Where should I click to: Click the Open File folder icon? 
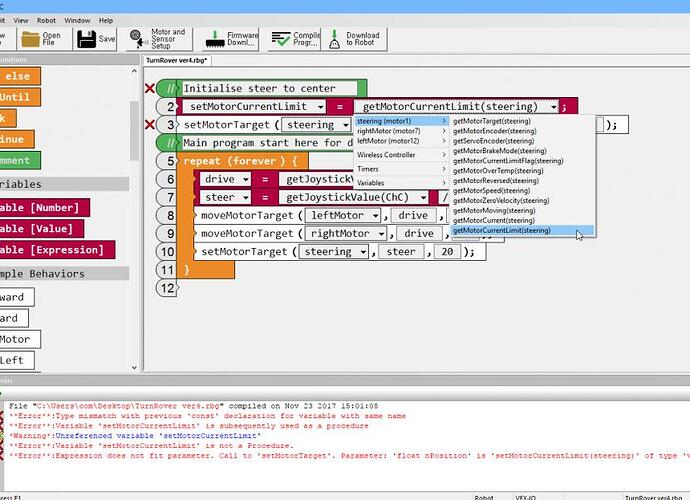[x=31, y=39]
